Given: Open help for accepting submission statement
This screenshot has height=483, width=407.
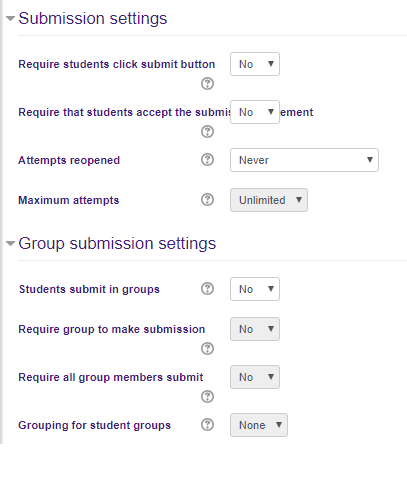Looking at the screenshot, I should 207,132.
